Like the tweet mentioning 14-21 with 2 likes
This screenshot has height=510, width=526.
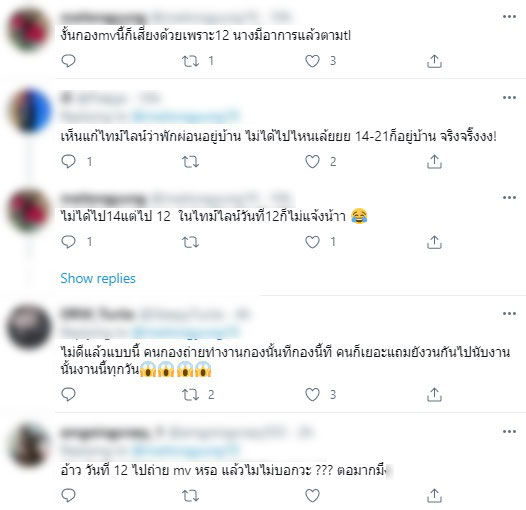tap(312, 162)
